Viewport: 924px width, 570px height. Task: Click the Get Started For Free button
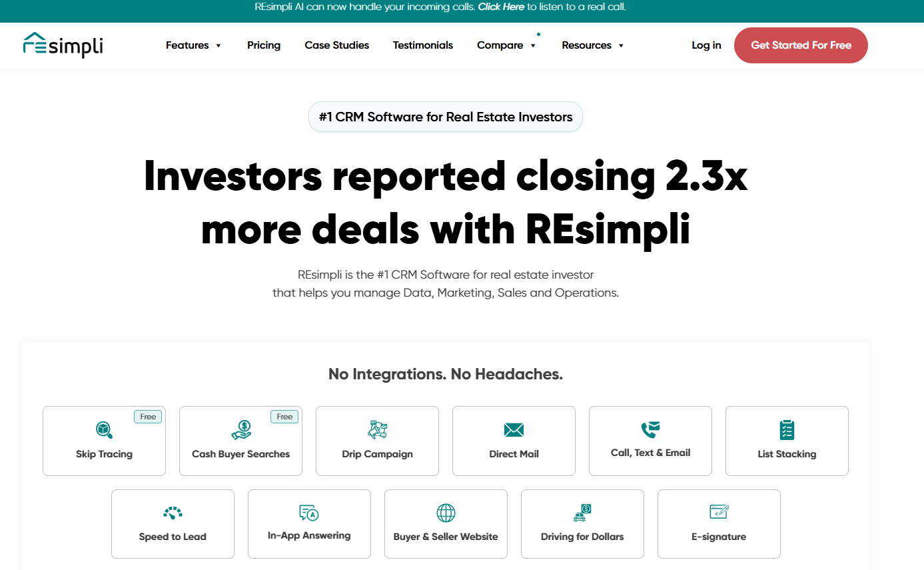[x=801, y=45]
